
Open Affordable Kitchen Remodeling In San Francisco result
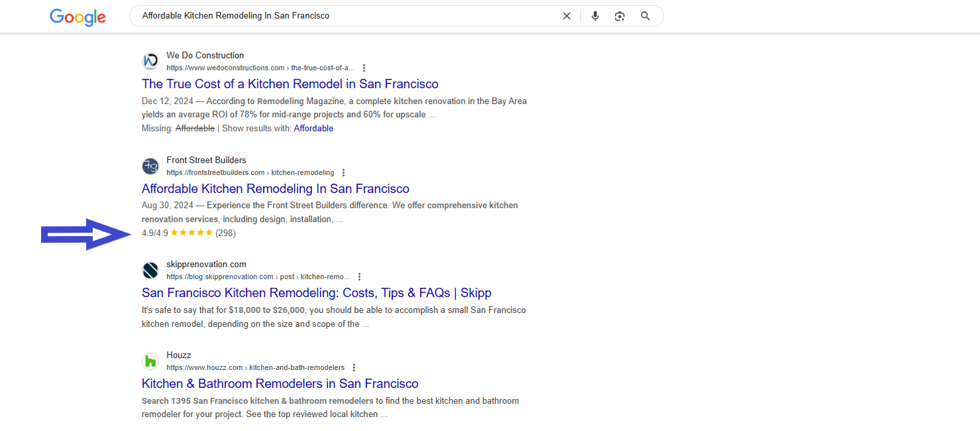pyautogui.click(x=276, y=189)
